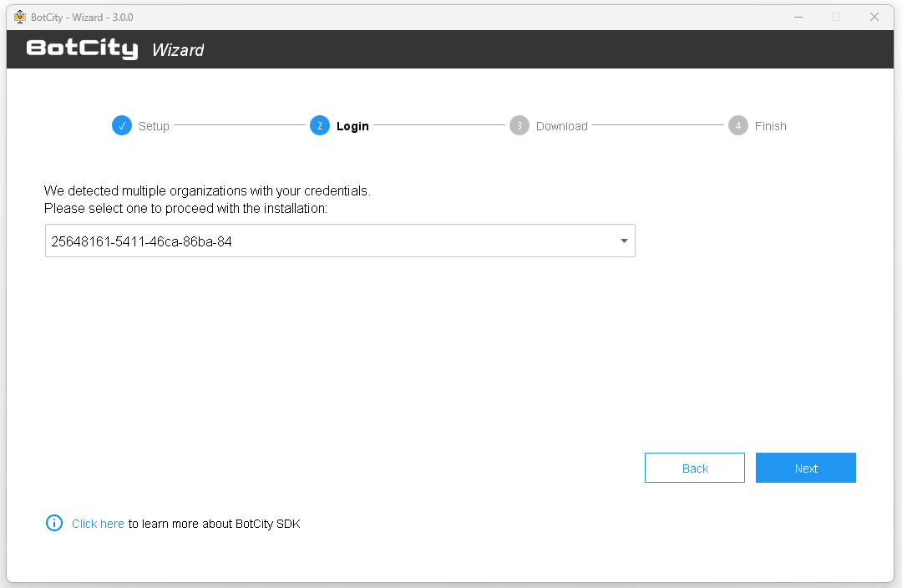The width and height of the screenshot is (902, 588).
Task: Click the Wizard title text in header
Action: pyautogui.click(x=178, y=49)
